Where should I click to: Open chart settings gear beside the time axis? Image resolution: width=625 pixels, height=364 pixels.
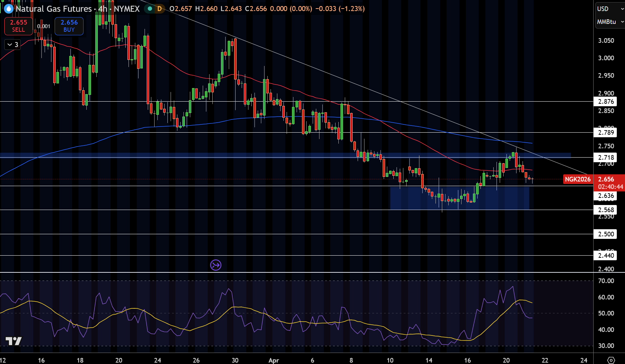click(x=611, y=360)
